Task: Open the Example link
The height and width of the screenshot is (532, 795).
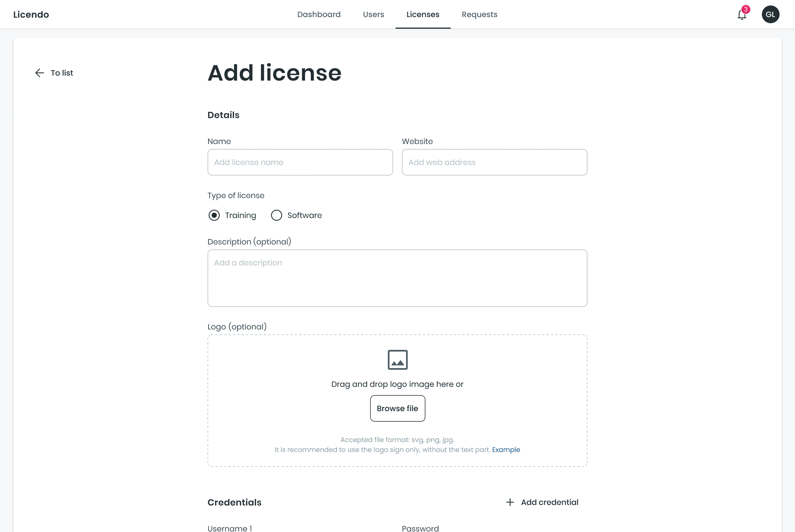Action: click(506, 449)
